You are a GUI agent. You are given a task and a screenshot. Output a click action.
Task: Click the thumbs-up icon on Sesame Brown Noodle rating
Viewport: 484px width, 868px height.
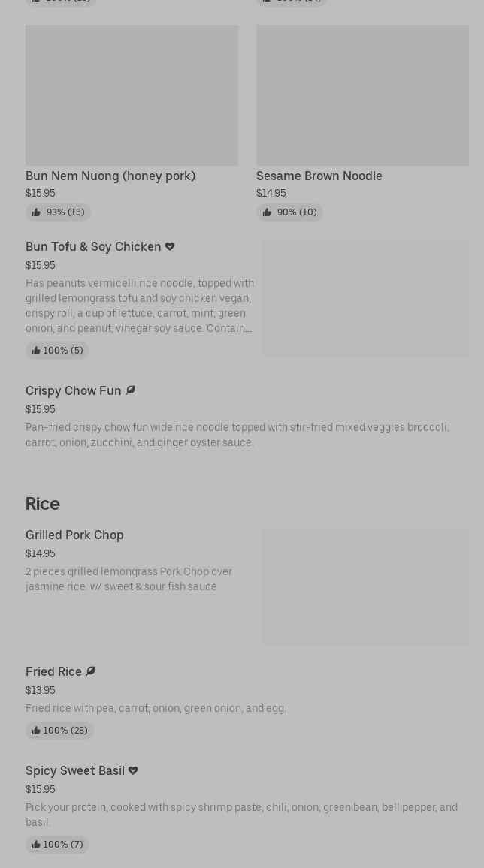267,212
